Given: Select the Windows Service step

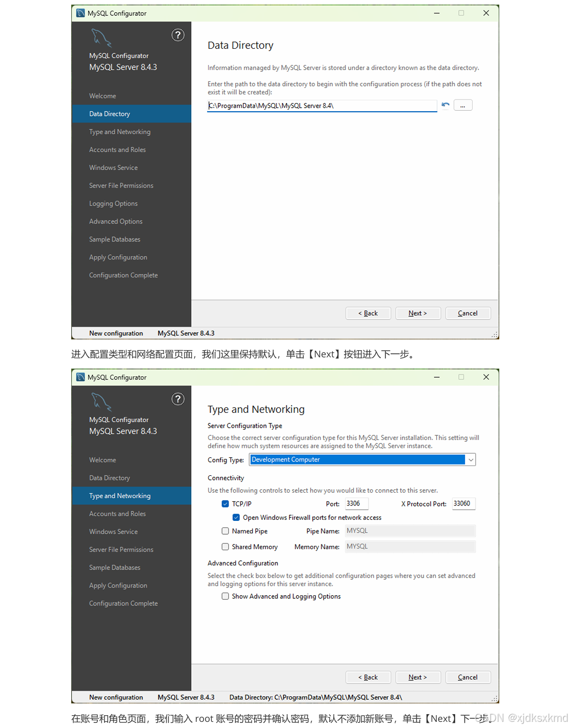Looking at the screenshot, I should click(x=113, y=531).
